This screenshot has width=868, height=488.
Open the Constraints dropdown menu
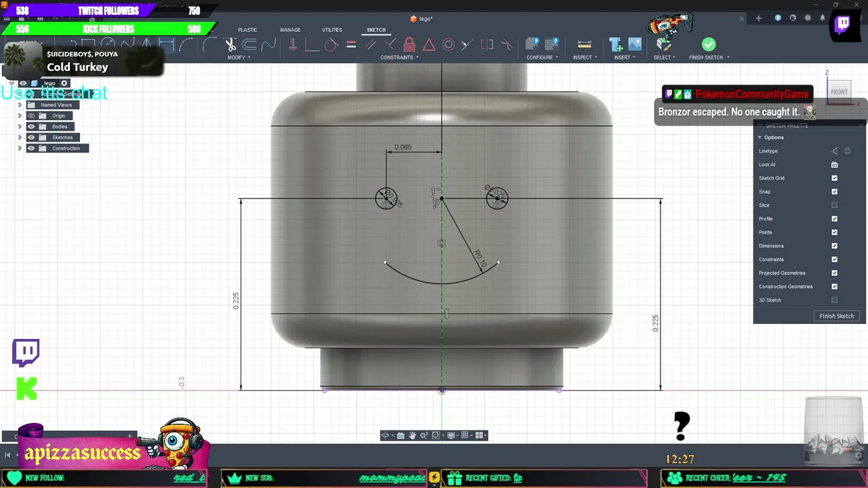pos(399,58)
